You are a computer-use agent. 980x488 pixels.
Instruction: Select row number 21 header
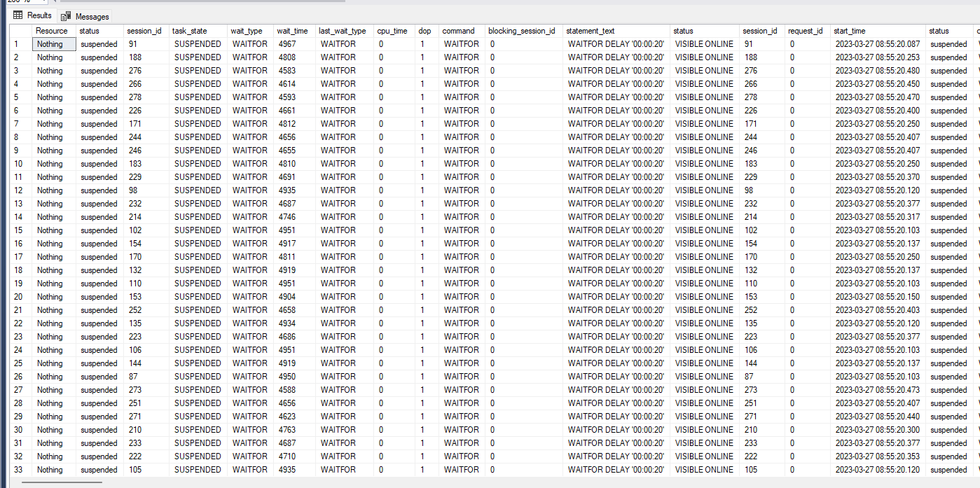(x=21, y=310)
